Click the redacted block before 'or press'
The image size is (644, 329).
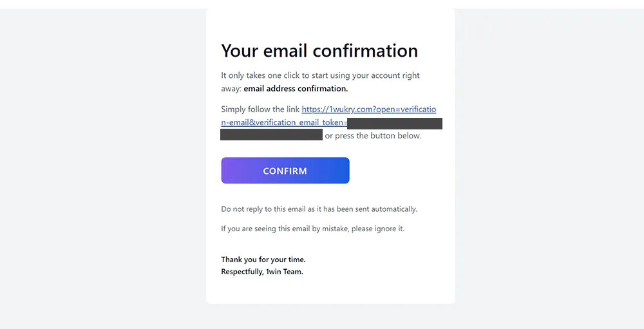tap(272, 135)
